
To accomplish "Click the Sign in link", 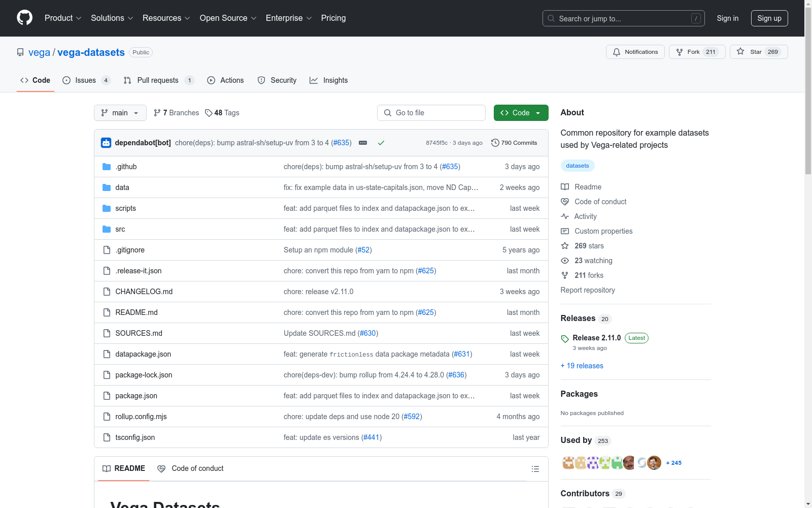I will tap(728, 18).
